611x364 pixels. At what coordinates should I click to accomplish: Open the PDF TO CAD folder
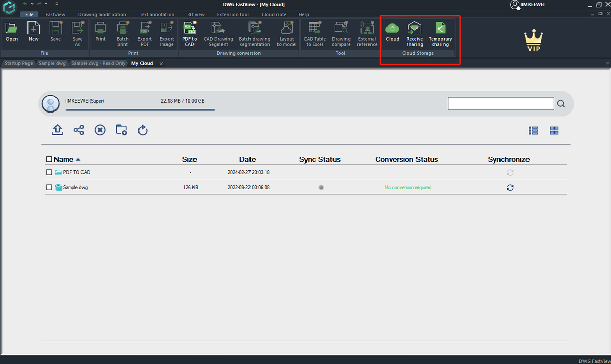click(76, 172)
